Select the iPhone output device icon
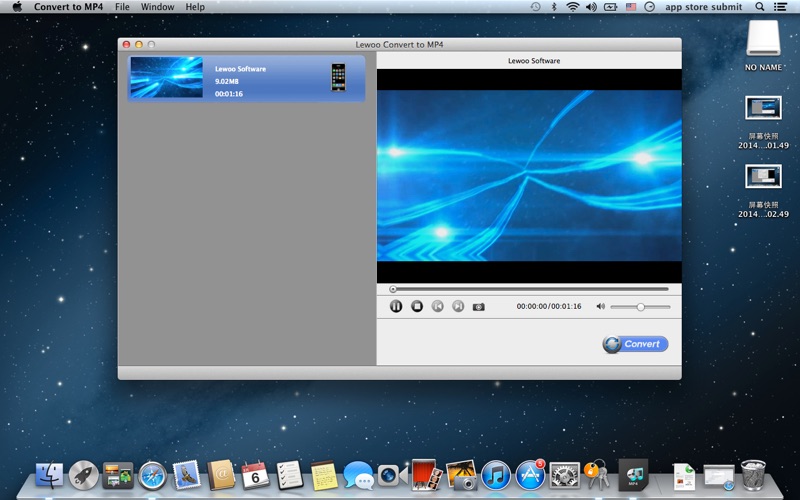 [x=338, y=78]
